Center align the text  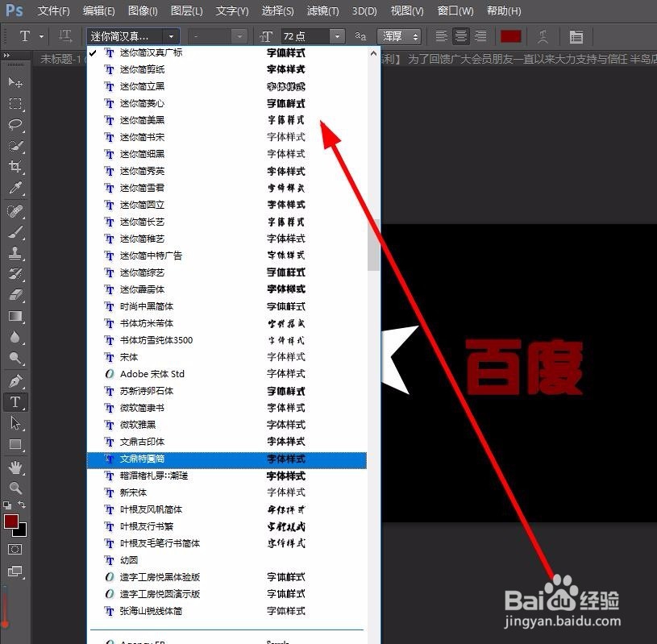click(461, 36)
